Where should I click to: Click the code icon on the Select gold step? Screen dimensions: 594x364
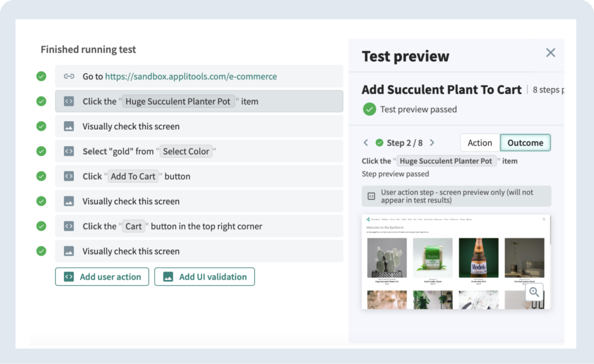pyautogui.click(x=69, y=151)
